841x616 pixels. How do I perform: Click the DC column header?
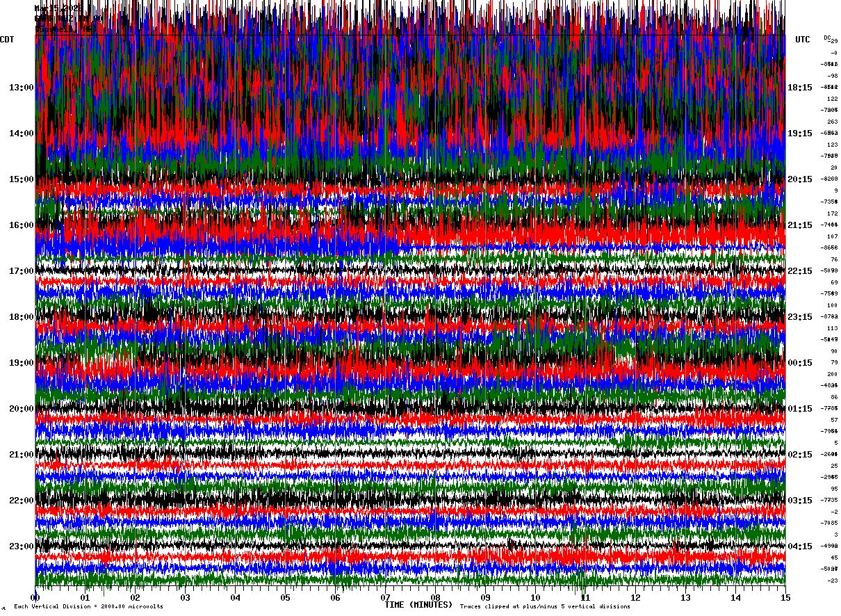[828, 38]
